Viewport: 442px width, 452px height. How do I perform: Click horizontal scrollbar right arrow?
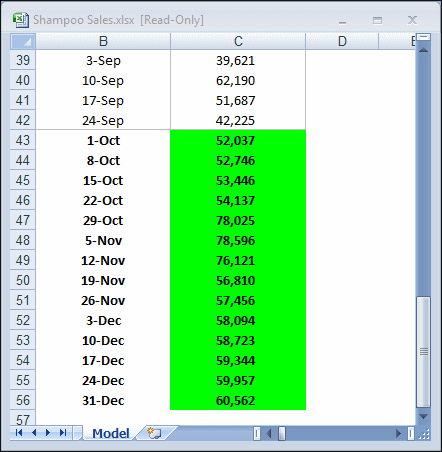coord(398,433)
